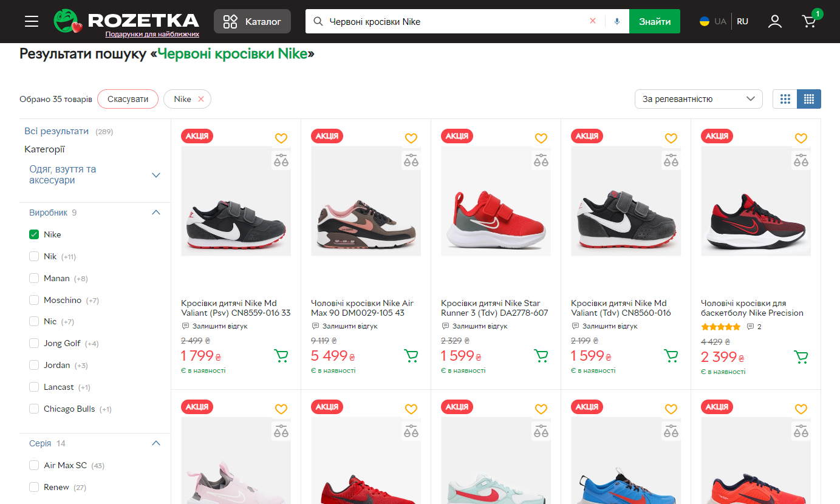
Task: Check the Renew series checkbox
Action: tap(34, 487)
